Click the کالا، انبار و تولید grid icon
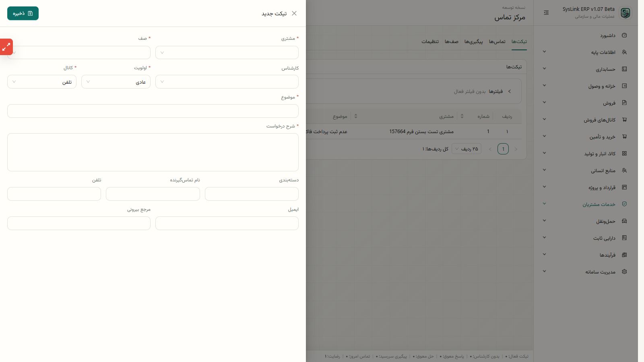Image resolution: width=644 pixels, height=362 pixels. [x=624, y=154]
